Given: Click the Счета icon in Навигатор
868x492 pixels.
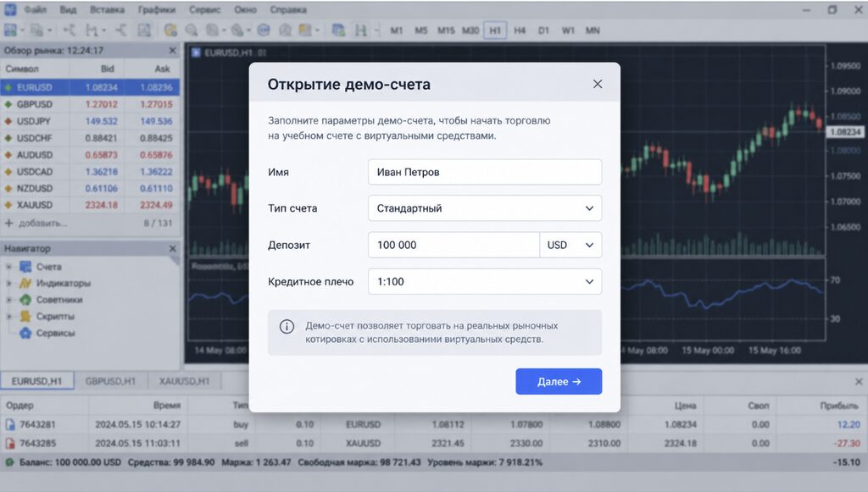Looking at the screenshot, I should coord(25,267).
